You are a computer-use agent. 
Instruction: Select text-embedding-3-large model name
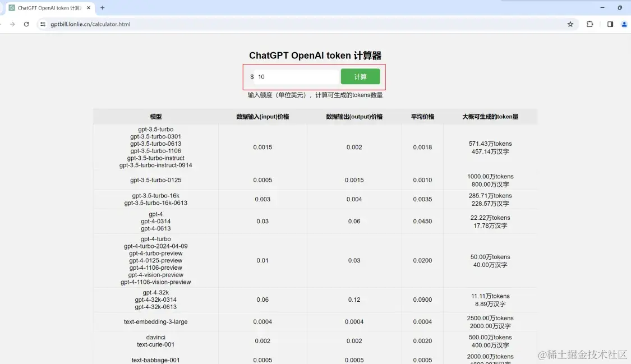(156, 322)
